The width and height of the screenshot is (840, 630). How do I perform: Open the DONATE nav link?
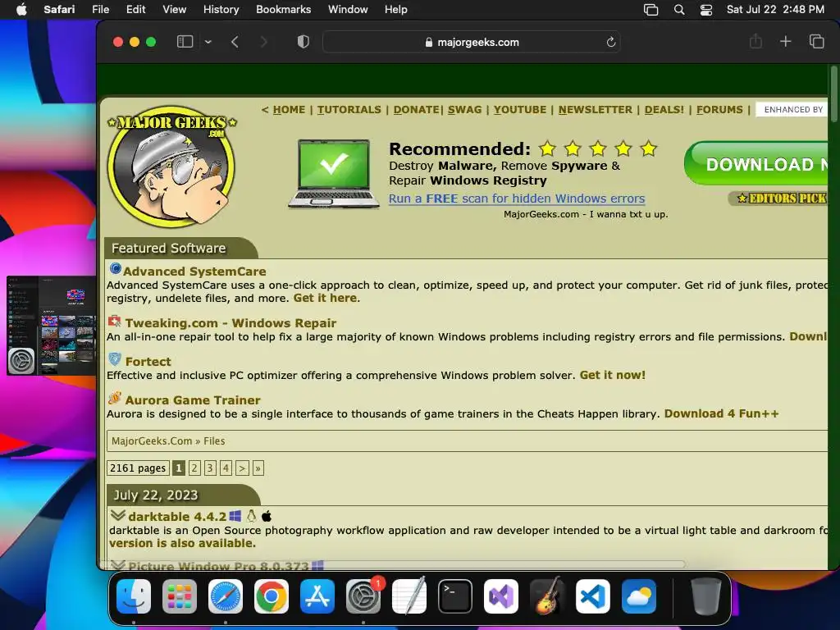pyautogui.click(x=416, y=110)
